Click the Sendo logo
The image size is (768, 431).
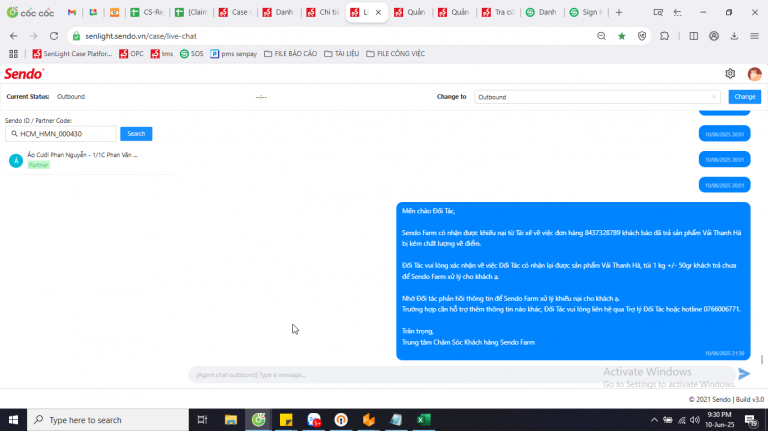click(24, 74)
